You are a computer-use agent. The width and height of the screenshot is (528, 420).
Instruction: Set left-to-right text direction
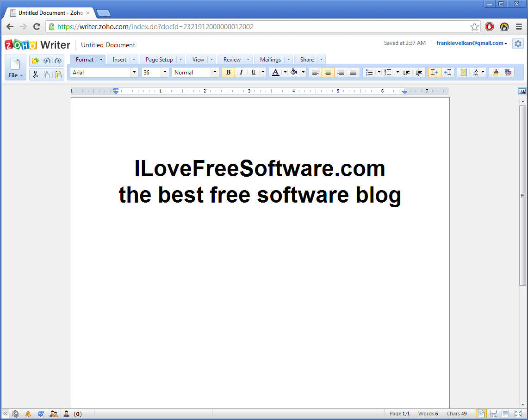tap(435, 72)
